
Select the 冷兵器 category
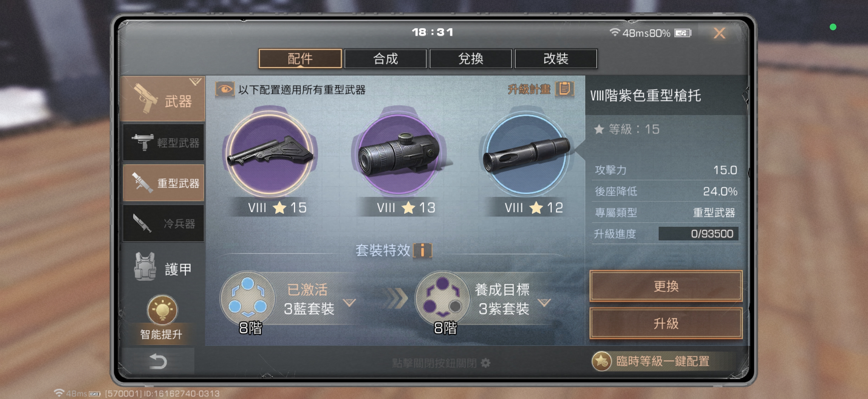(163, 223)
